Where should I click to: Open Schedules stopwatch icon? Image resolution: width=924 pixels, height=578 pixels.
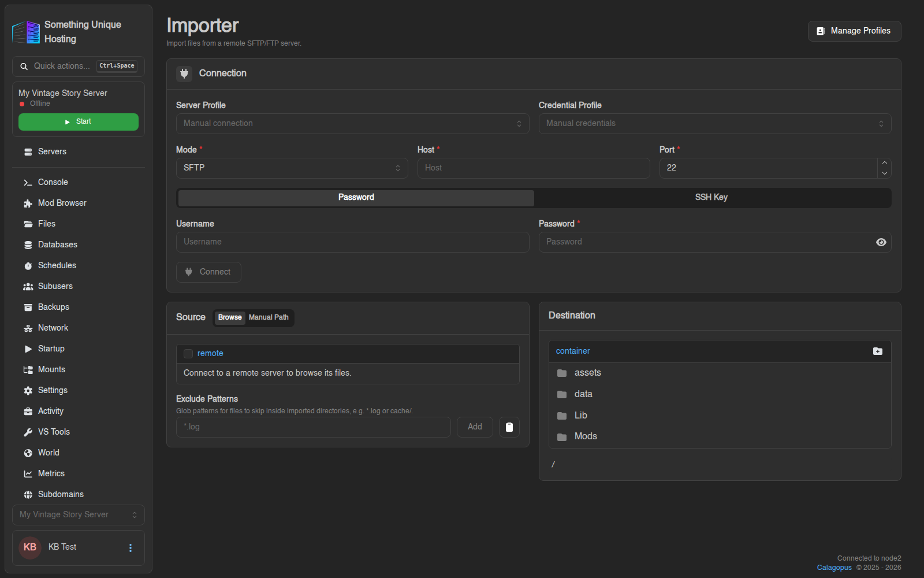coord(28,266)
